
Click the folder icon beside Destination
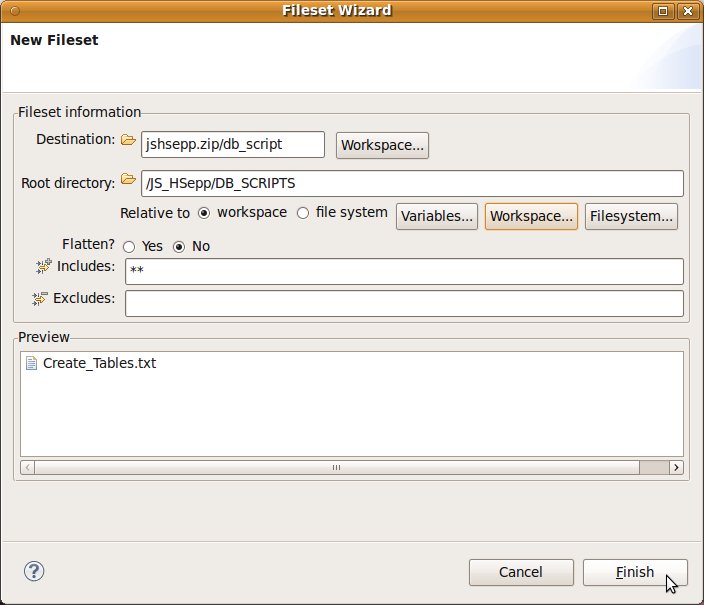tap(128, 141)
